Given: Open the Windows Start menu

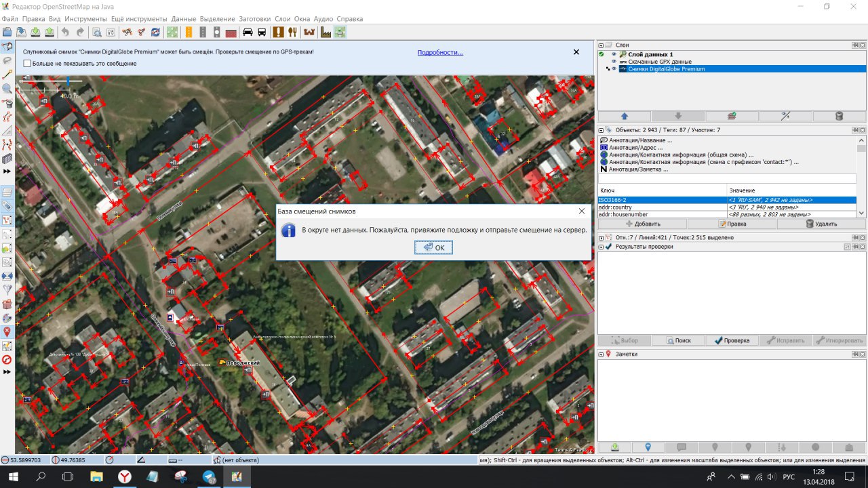Looking at the screenshot, I should 14,477.
